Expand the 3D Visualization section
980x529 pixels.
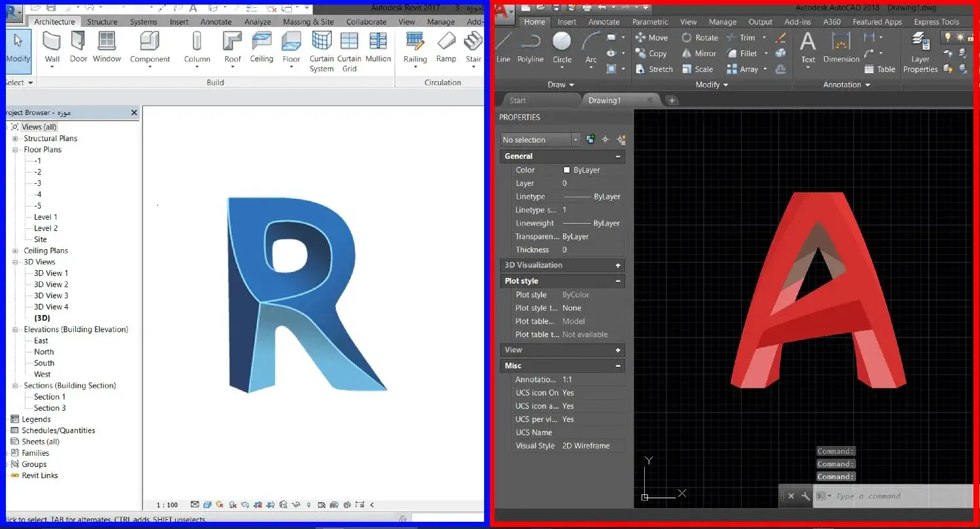pyautogui.click(x=618, y=265)
